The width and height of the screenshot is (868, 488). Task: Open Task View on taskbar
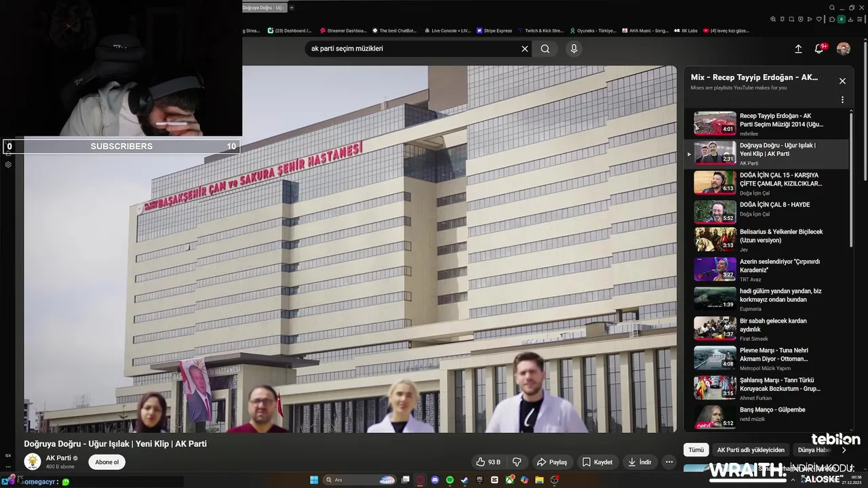[406, 480]
